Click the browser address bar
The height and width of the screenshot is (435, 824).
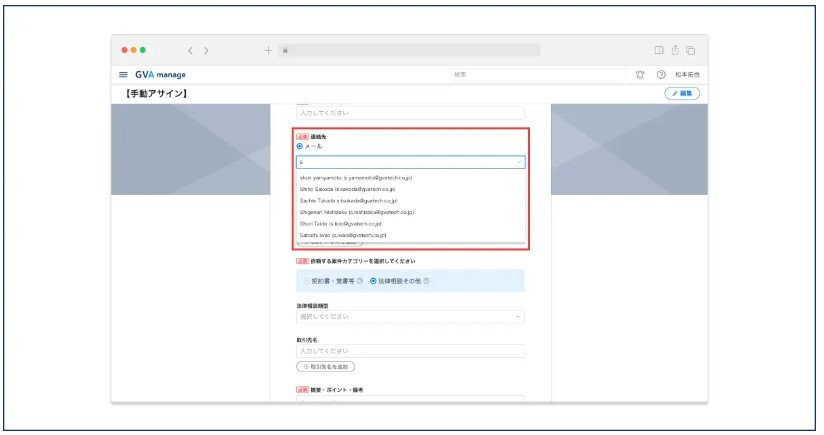point(410,50)
